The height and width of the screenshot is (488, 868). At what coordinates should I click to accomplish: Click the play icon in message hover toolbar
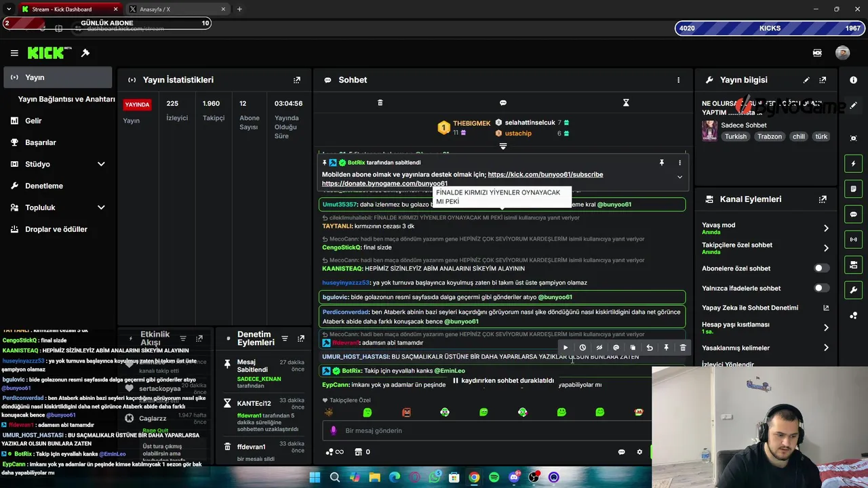coord(566,348)
